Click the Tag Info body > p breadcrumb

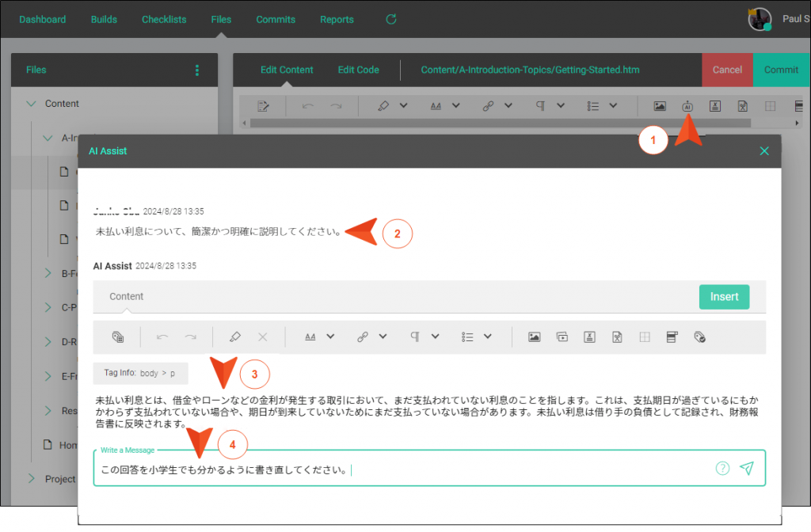140,374
